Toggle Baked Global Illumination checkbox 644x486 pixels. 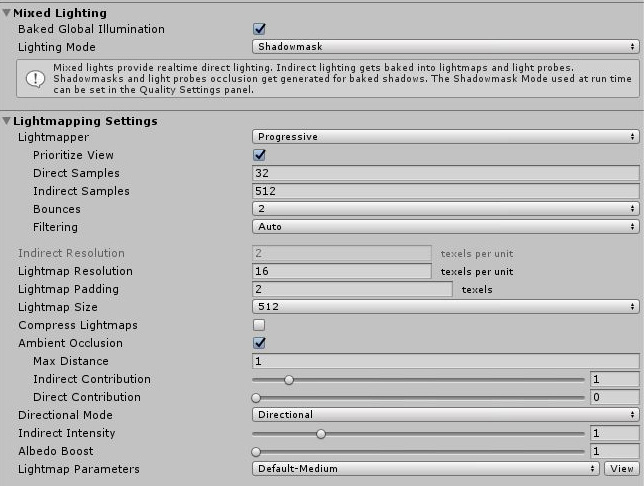pos(259,29)
